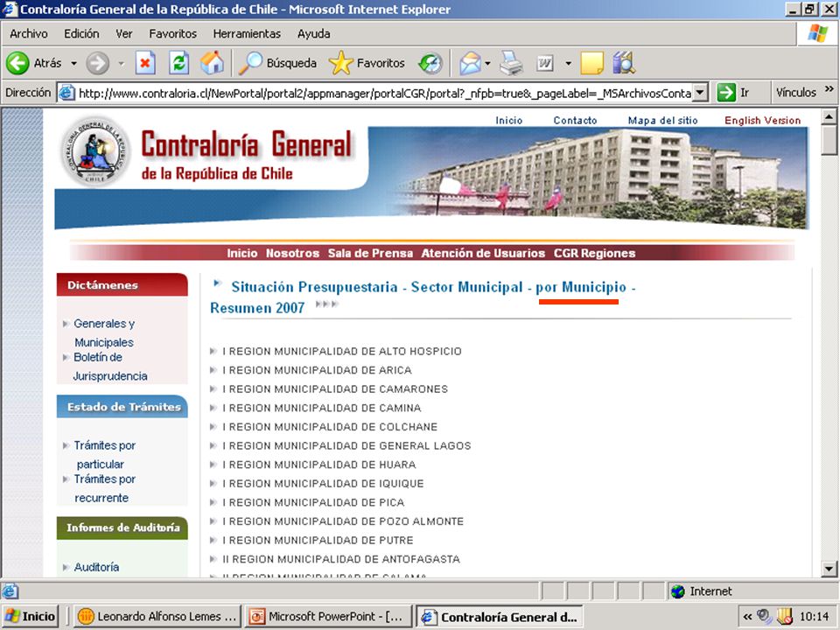Viewport: 840px width, 630px height.
Task: Open I Region Municipalidad de Camarones
Action: tap(335, 388)
